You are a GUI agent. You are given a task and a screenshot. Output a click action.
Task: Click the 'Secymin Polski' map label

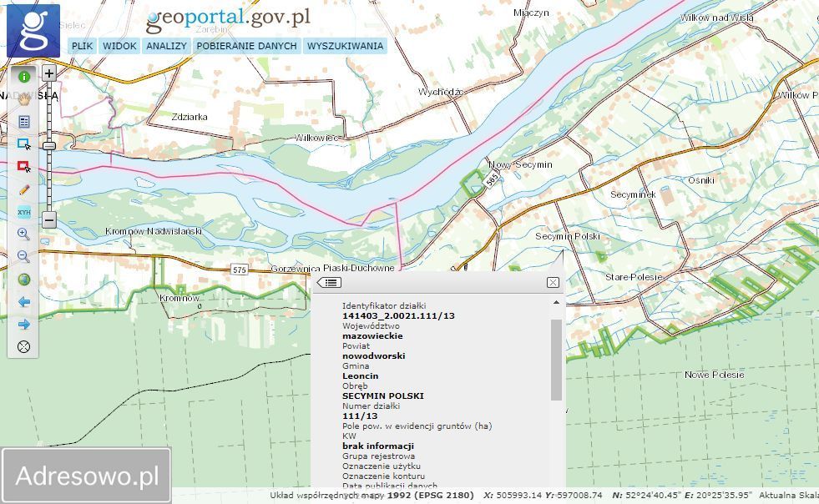pyautogui.click(x=568, y=236)
